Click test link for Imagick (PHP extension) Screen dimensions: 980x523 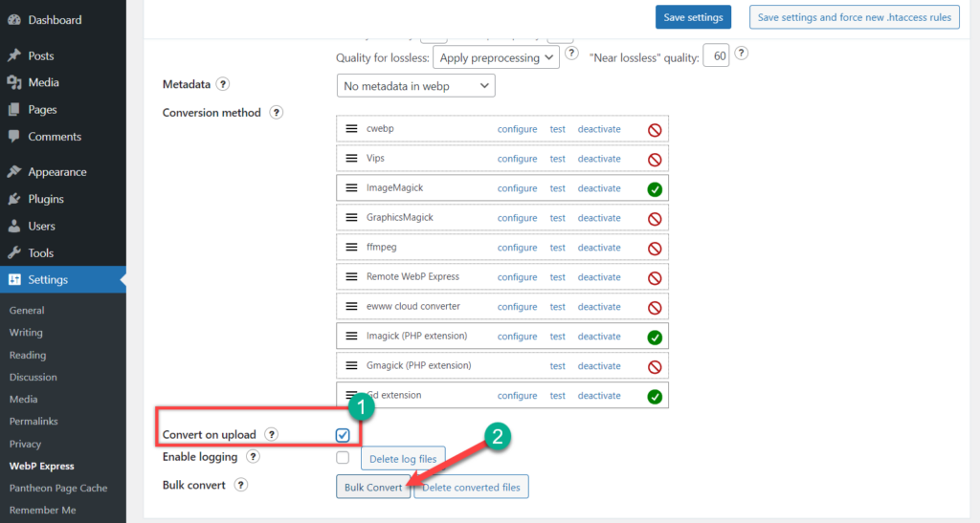click(558, 337)
